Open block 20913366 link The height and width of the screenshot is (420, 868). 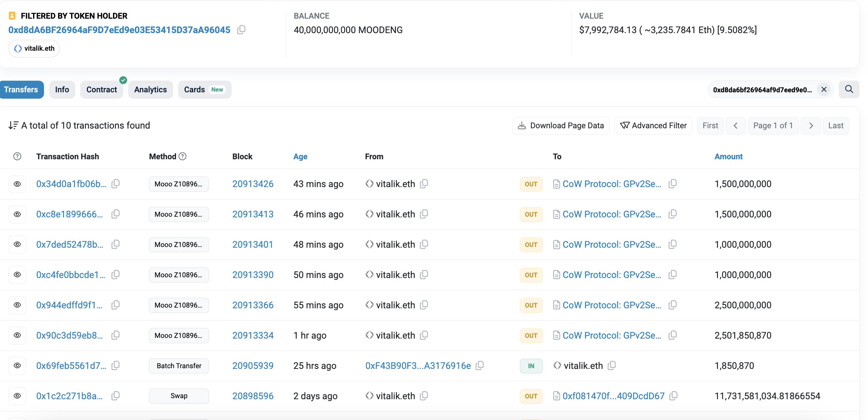(253, 305)
